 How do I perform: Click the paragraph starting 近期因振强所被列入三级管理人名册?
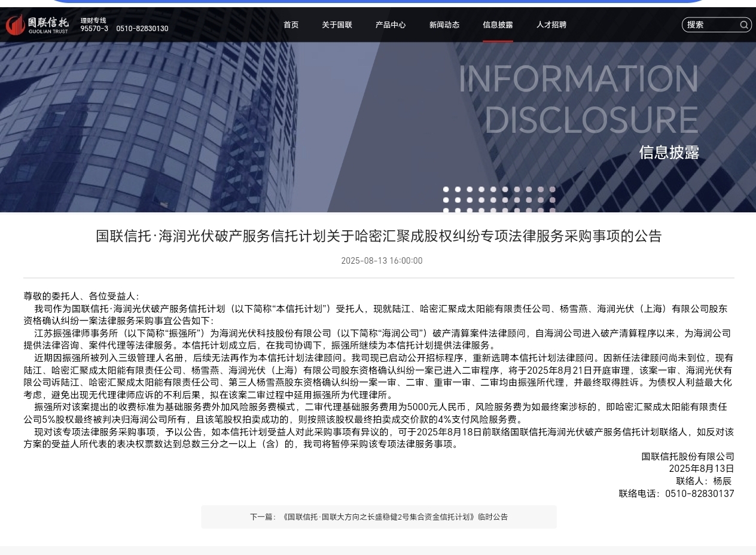click(379, 376)
